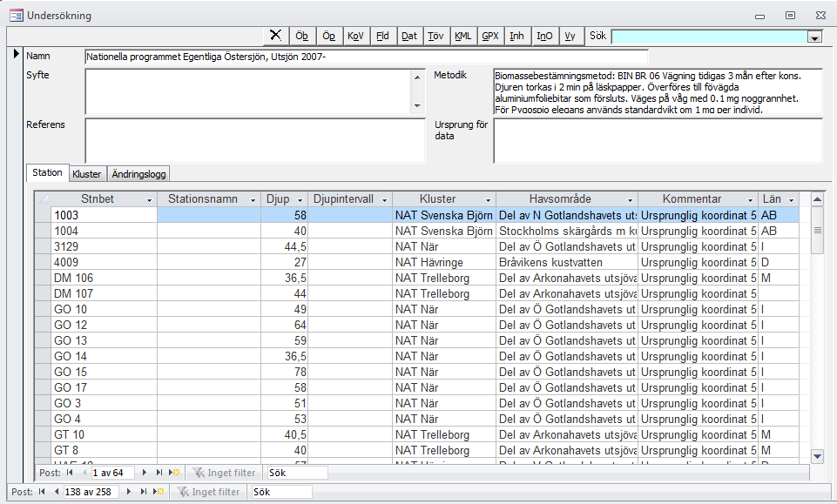This screenshot has height=504, width=837.
Task: Click datasheet scrollbar up arrow
Action: pos(817,199)
